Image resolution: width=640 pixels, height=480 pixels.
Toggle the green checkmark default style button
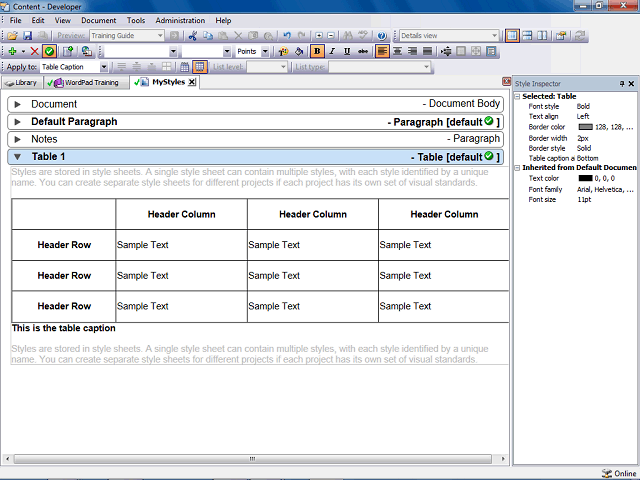click(49, 51)
